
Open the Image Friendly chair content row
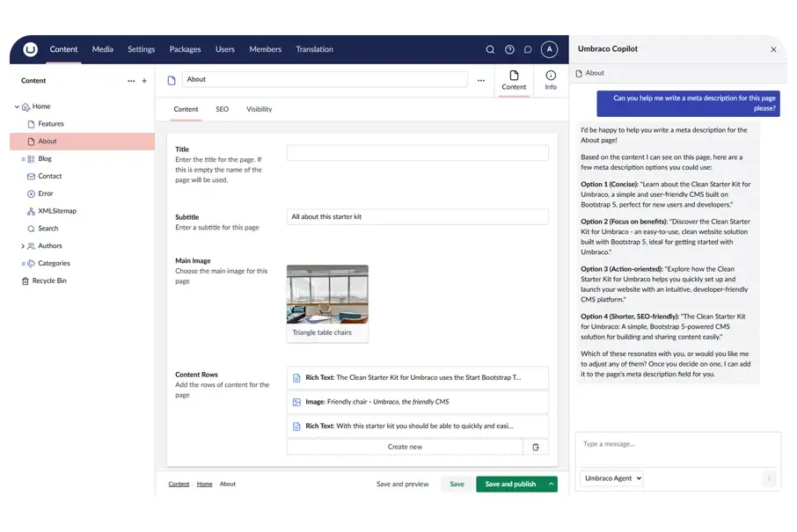[x=418, y=402]
